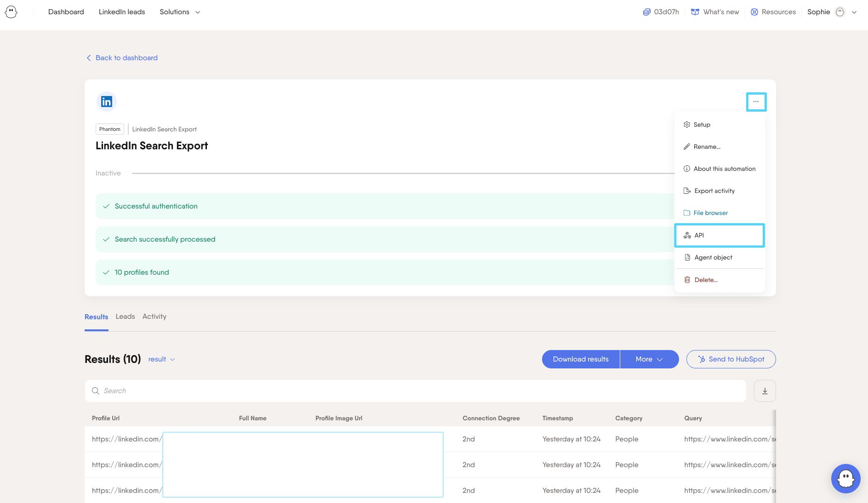This screenshot has width=868, height=503.
Task: Click the API webhook icon
Action: tap(687, 235)
